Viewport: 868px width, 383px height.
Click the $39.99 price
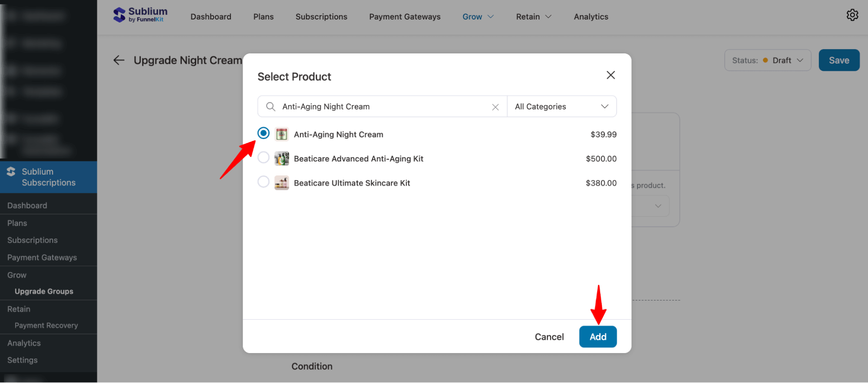click(x=603, y=135)
